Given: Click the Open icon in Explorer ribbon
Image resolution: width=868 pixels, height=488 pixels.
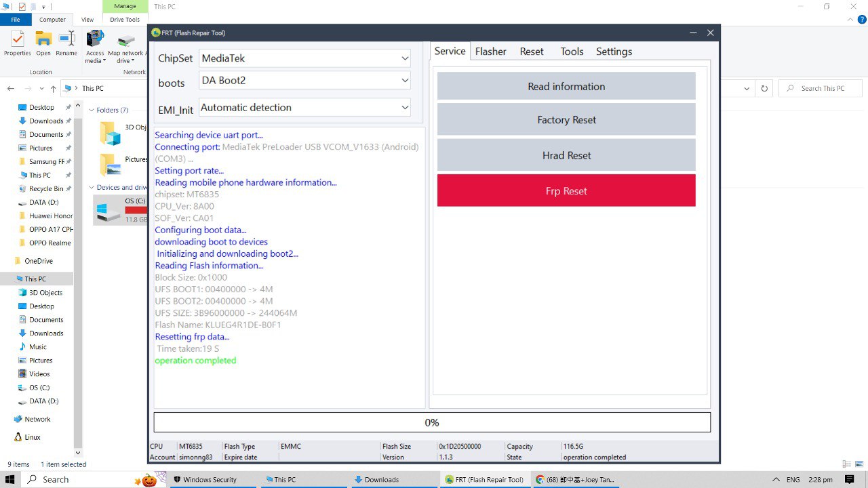Looking at the screenshot, I should coord(43,44).
